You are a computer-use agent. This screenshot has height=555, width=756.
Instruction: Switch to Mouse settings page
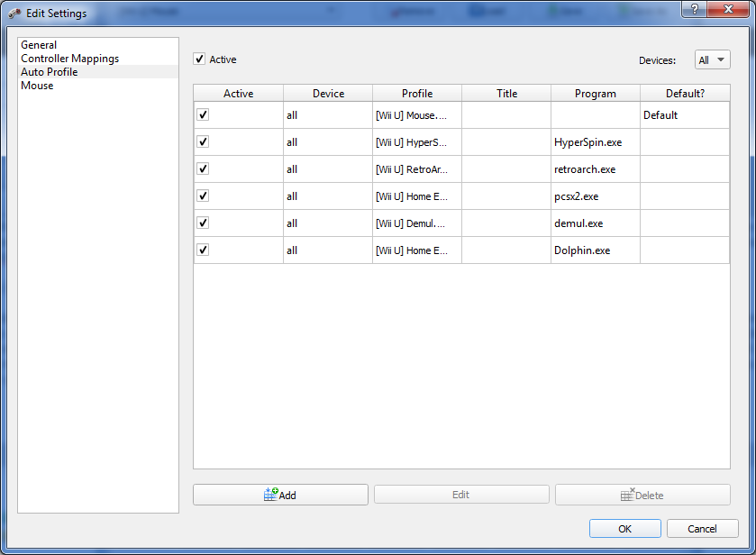point(37,86)
